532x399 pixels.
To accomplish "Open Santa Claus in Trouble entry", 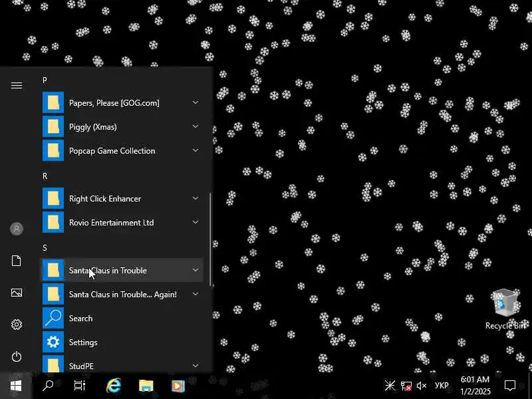I will pyautogui.click(x=122, y=270).
